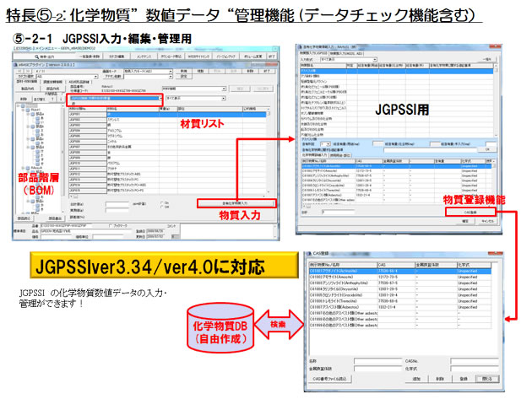Click the search magnifier in main menu bar
The width and height of the screenshot is (532, 399).
(x=36, y=57)
